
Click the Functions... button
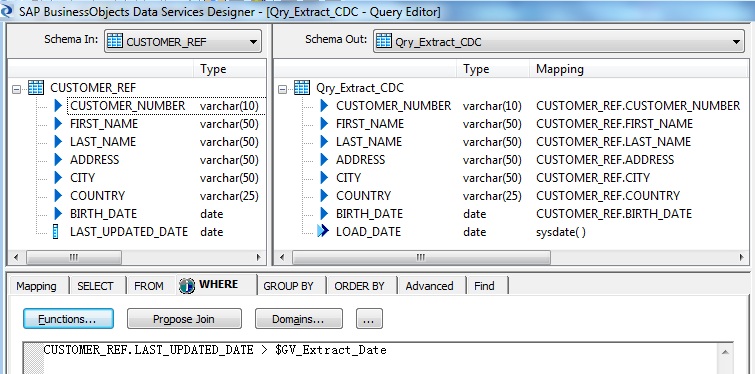pos(68,319)
